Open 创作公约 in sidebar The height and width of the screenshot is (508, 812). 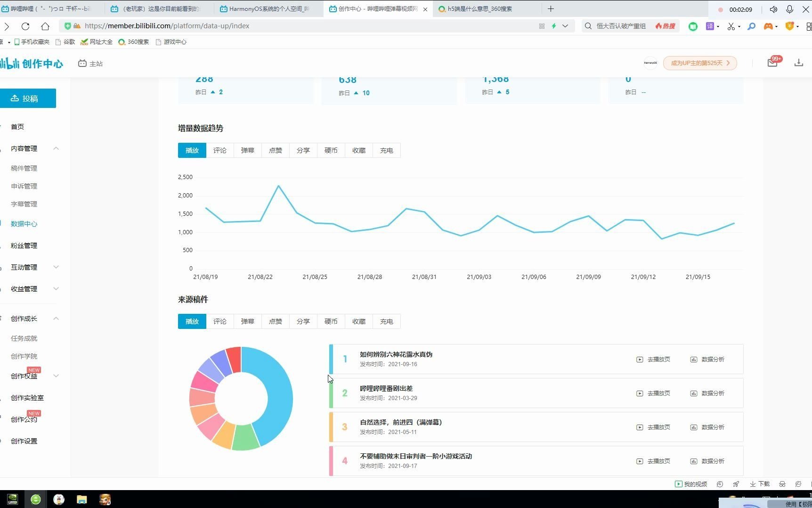point(24,419)
